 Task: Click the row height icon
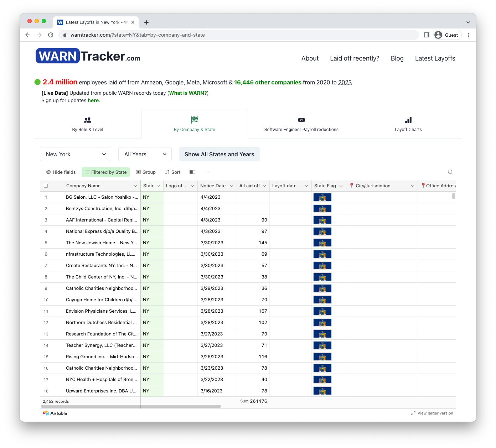[x=192, y=172]
